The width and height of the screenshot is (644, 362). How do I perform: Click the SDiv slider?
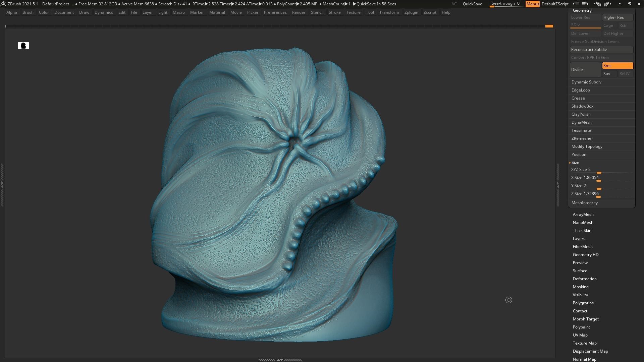pos(585,25)
